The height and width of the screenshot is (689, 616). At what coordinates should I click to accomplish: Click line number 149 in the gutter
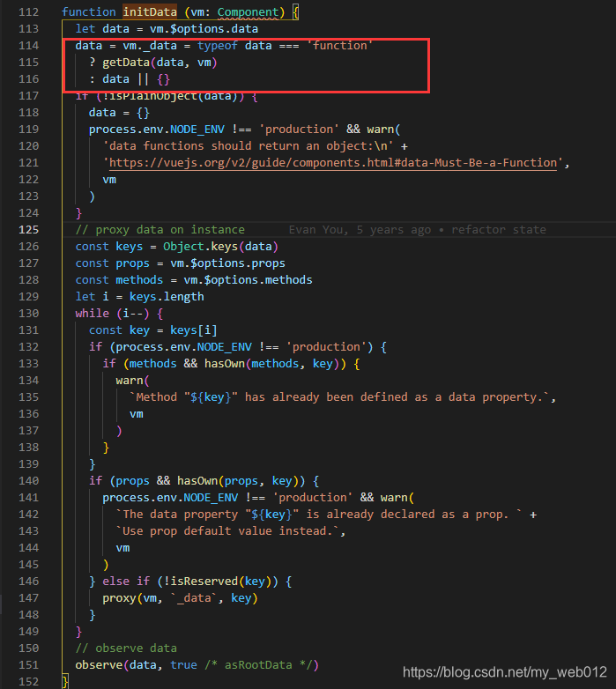point(28,632)
